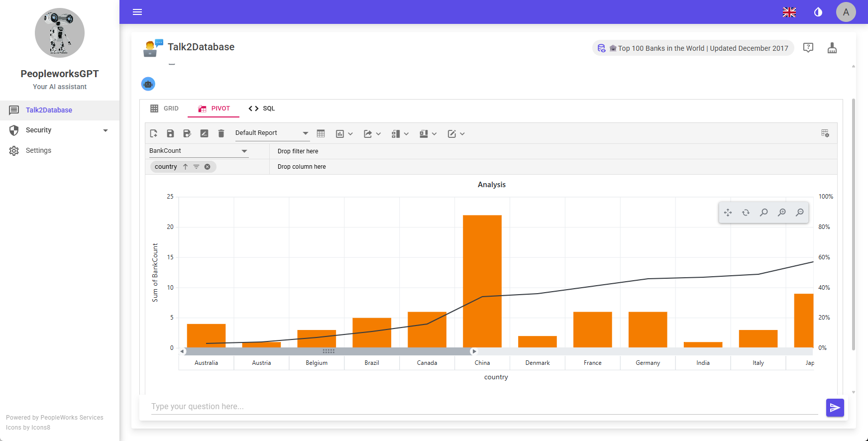Create a new report in pivot toolbar
Viewport: 868px width, 441px height.
pos(154,133)
